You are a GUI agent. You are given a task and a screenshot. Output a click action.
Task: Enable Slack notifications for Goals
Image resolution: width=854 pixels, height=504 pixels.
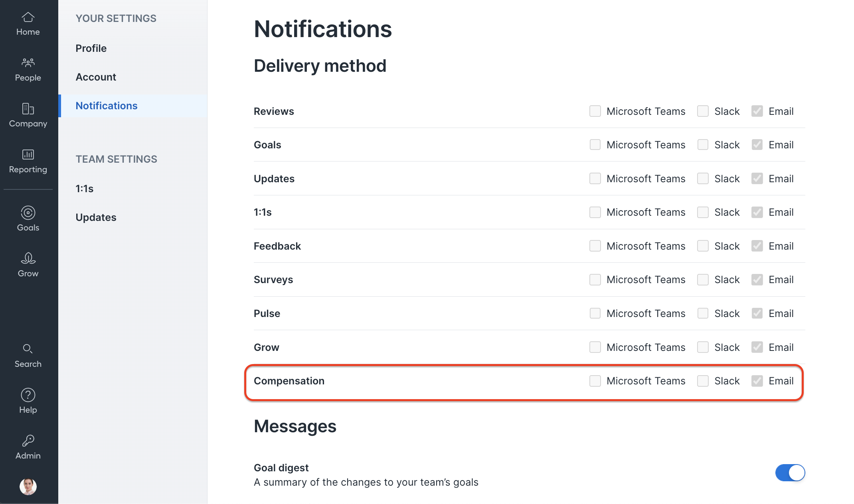coord(702,145)
